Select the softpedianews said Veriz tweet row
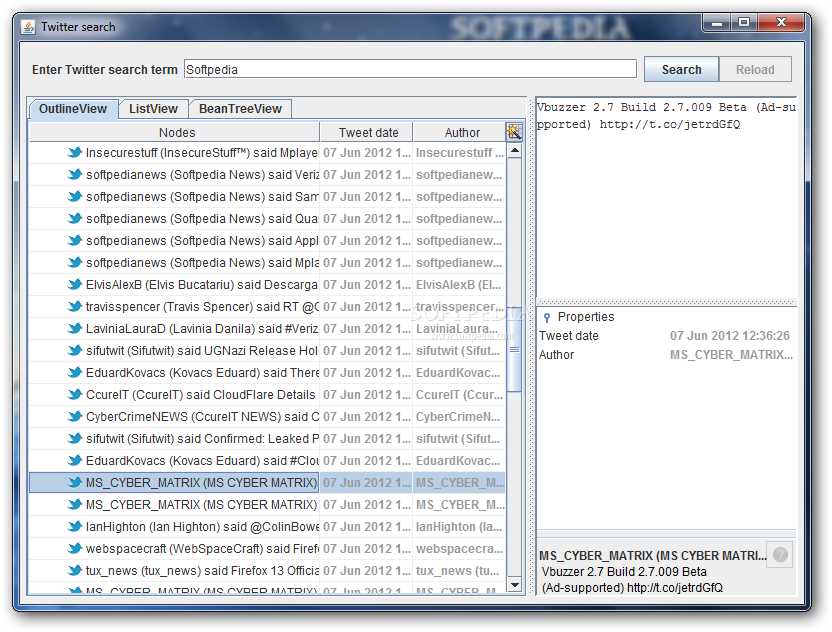The height and width of the screenshot is (632, 832). click(x=267, y=175)
